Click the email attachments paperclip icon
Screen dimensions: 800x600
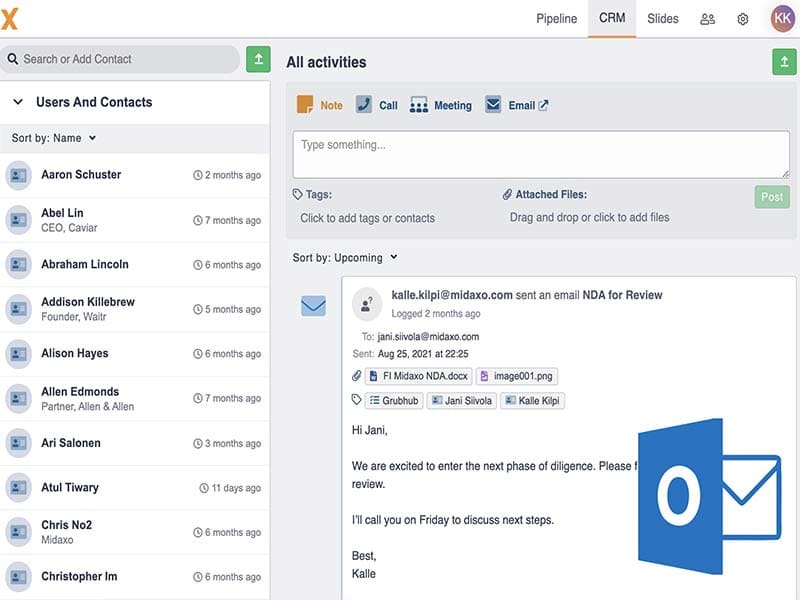[x=357, y=376]
